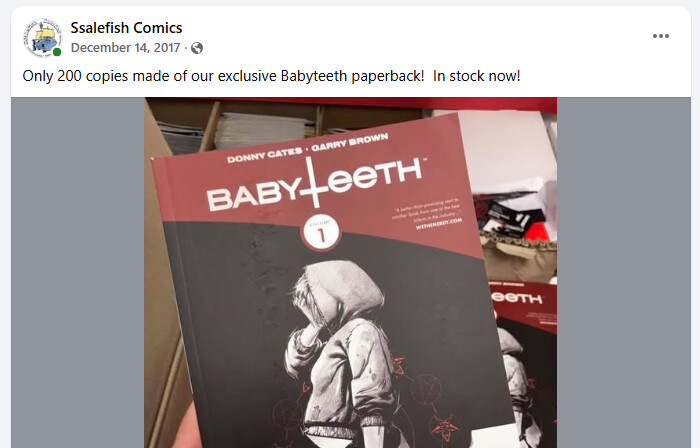Click the wethenerdy.com review quote on cover

pyautogui.click(x=426, y=216)
